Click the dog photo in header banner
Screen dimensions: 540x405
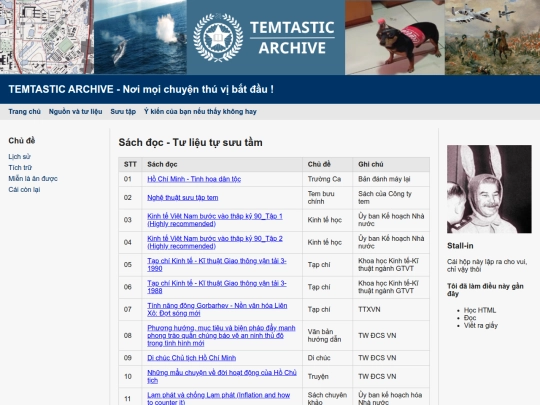[395, 37]
